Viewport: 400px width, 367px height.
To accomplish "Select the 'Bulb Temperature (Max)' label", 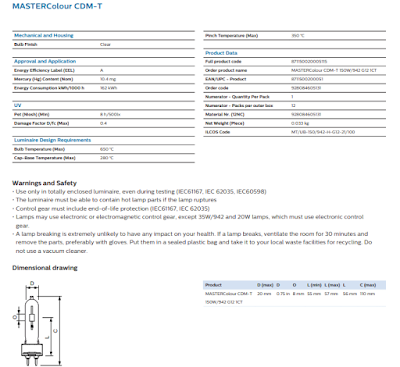I will point(39,149).
